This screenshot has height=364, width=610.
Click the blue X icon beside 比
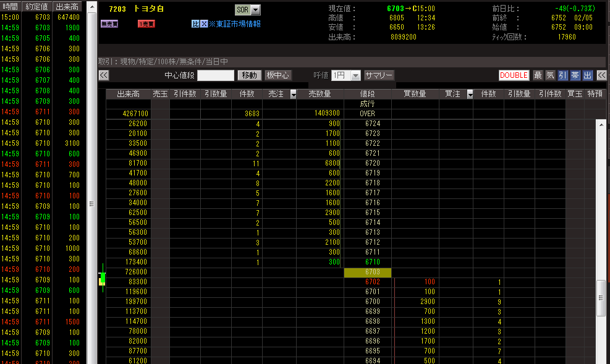(x=204, y=23)
